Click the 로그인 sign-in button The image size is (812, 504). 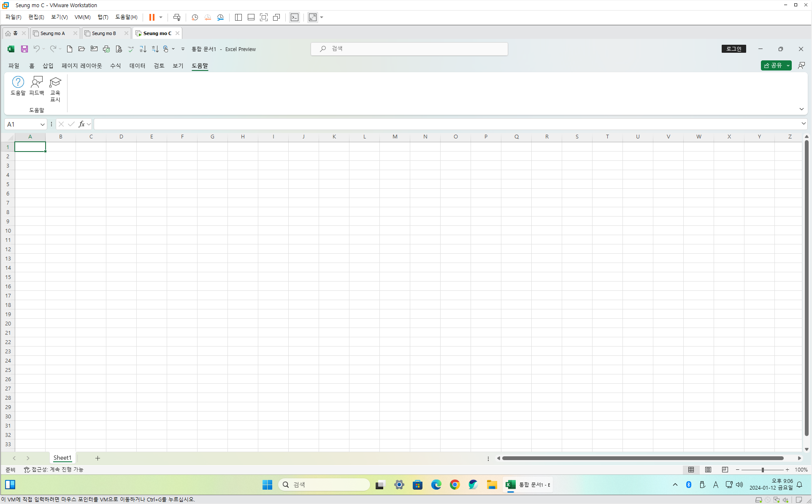point(734,49)
